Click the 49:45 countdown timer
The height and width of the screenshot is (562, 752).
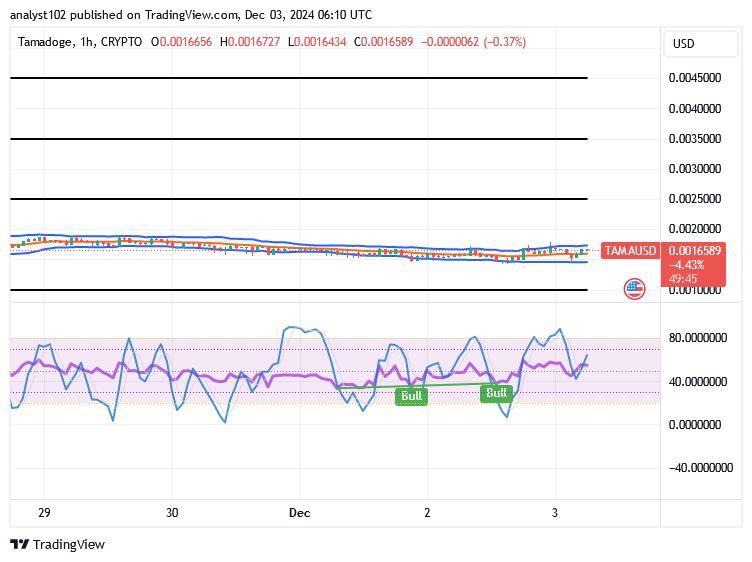683,279
